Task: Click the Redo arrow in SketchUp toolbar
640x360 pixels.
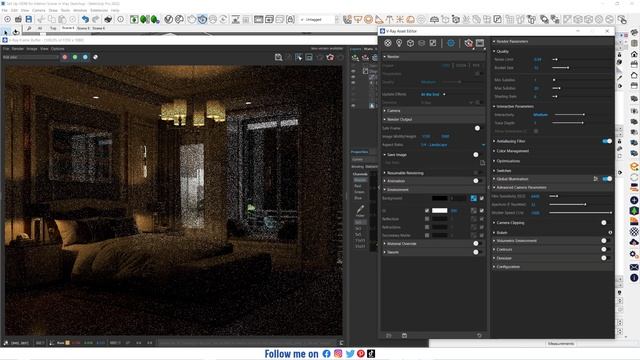Action: (96, 19)
